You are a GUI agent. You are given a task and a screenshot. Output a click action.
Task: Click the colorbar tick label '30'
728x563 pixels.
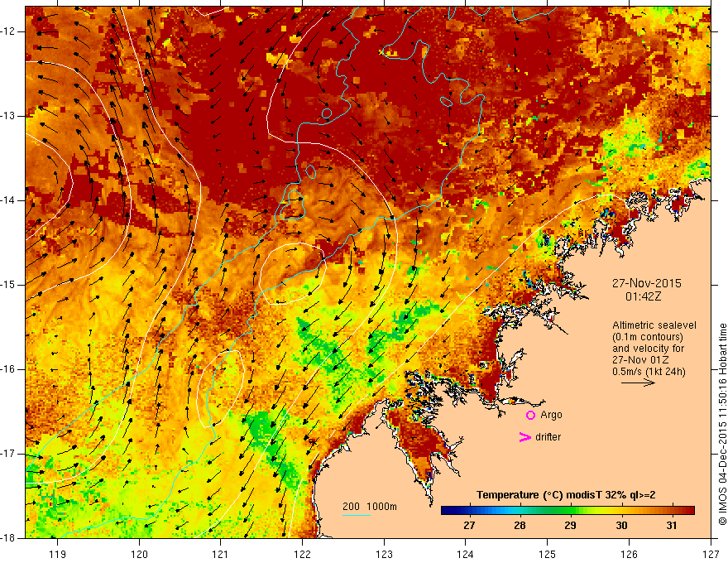[621, 526]
